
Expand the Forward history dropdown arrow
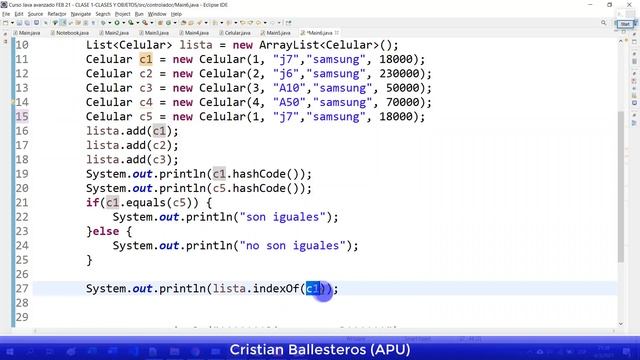279,23
